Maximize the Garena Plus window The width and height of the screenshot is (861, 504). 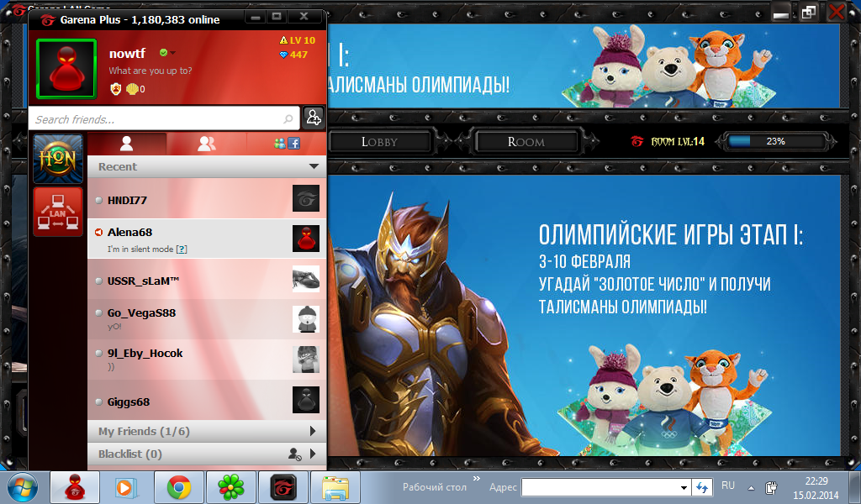[x=277, y=17]
